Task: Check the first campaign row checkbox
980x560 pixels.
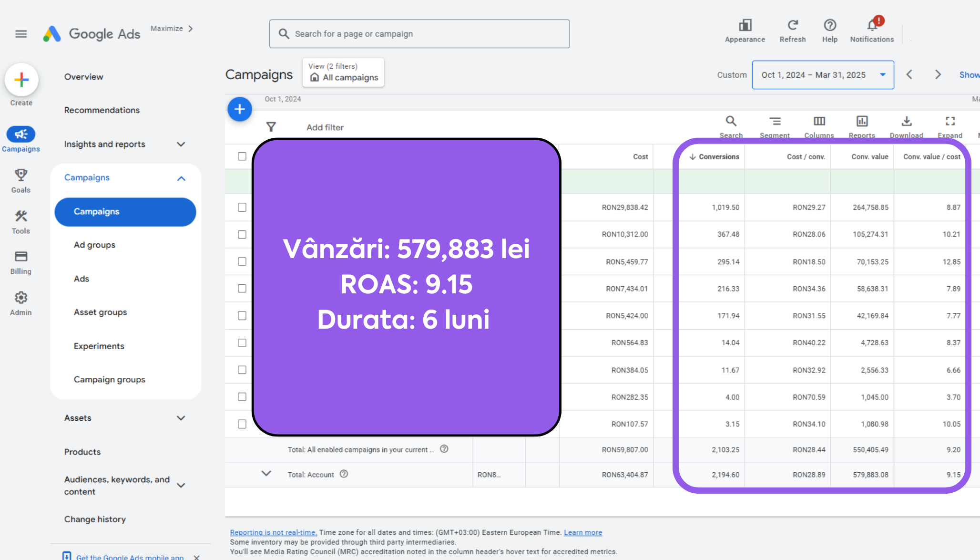Action: tap(242, 207)
